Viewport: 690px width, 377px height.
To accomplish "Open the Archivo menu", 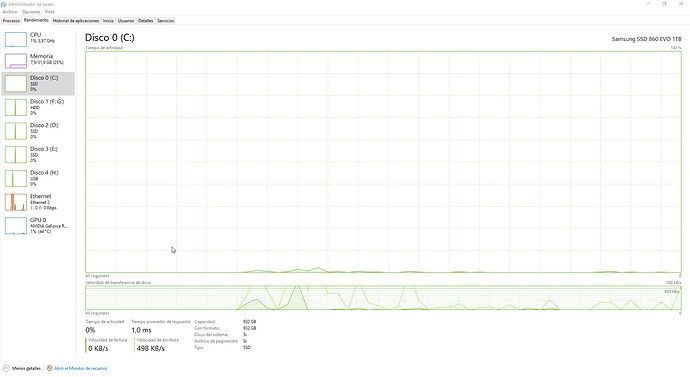I will pyautogui.click(x=10, y=12).
